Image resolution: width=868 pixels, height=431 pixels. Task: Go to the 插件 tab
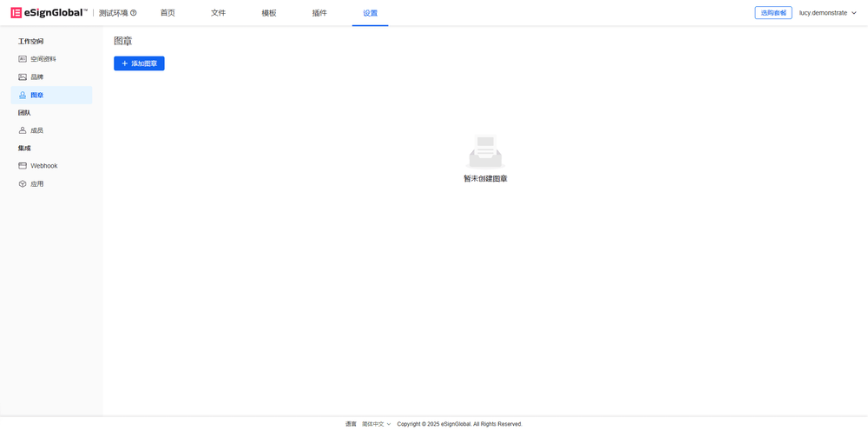click(319, 13)
